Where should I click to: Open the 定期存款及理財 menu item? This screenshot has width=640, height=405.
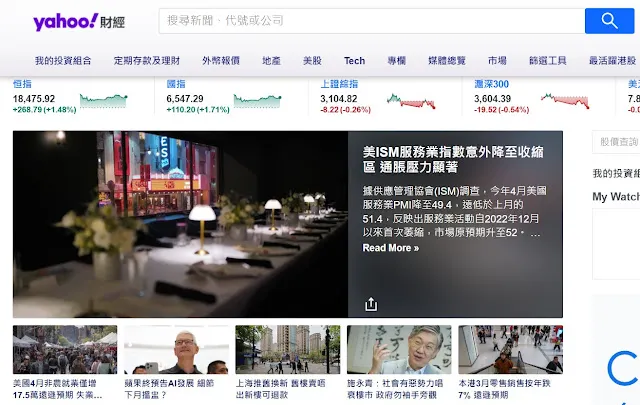147,61
